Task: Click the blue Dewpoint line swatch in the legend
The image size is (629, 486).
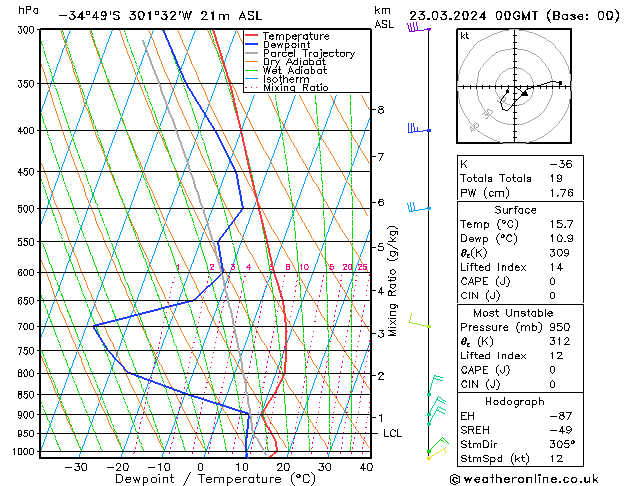Action: pyautogui.click(x=252, y=45)
